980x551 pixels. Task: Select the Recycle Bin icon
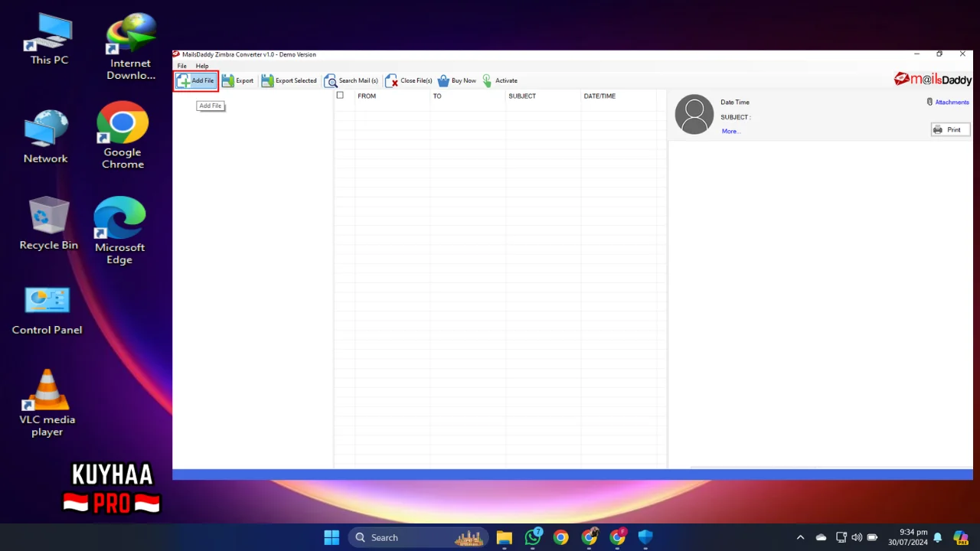[49, 223]
